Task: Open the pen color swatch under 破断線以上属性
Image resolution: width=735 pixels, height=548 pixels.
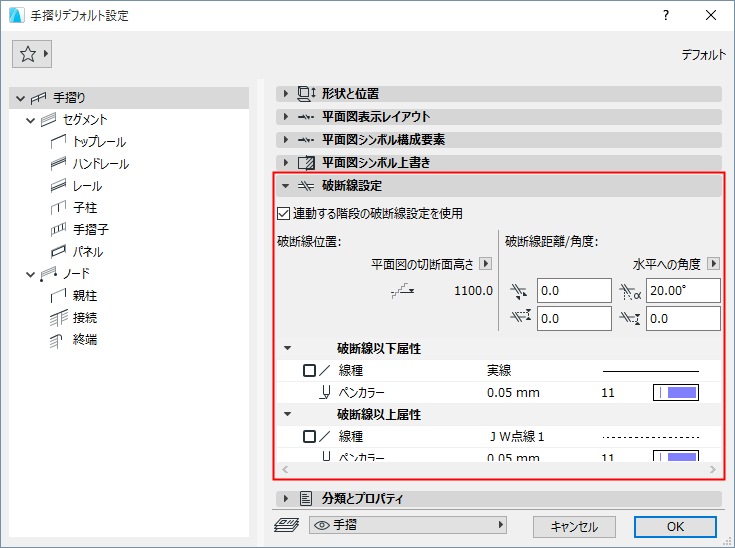Action: (676, 456)
